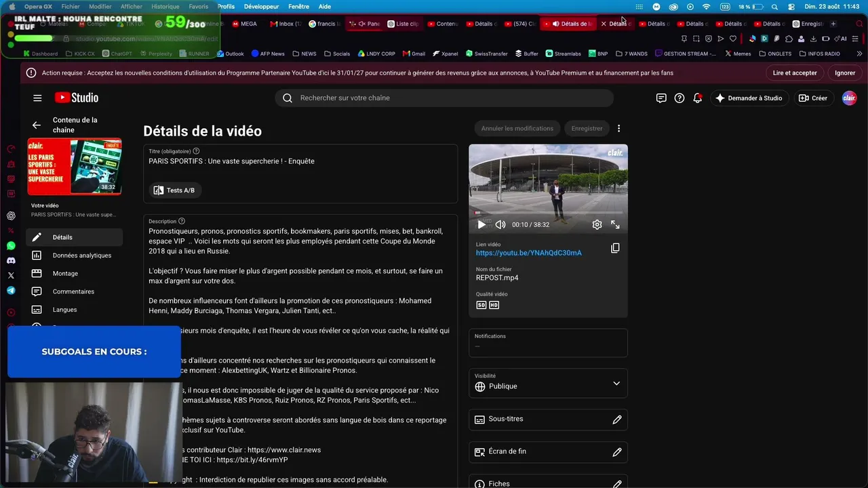Open Commentaires in the sidebar
The height and width of the screenshot is (488, 868).
[75, 291]
